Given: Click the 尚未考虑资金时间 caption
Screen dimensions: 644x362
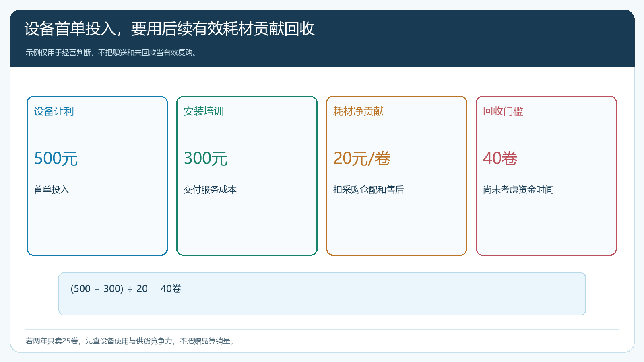Looking at the screenshot, I should 518,189.
